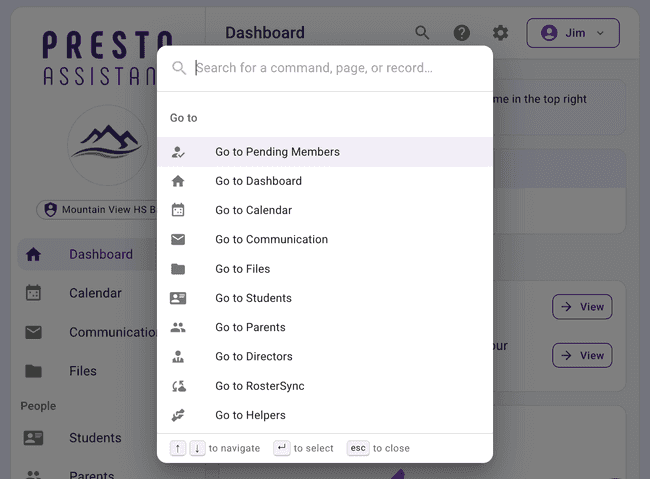The width and height of the screenshot is (650, 479).
Task: Open Students in the left sidebar
Action: tap(87, 438)
